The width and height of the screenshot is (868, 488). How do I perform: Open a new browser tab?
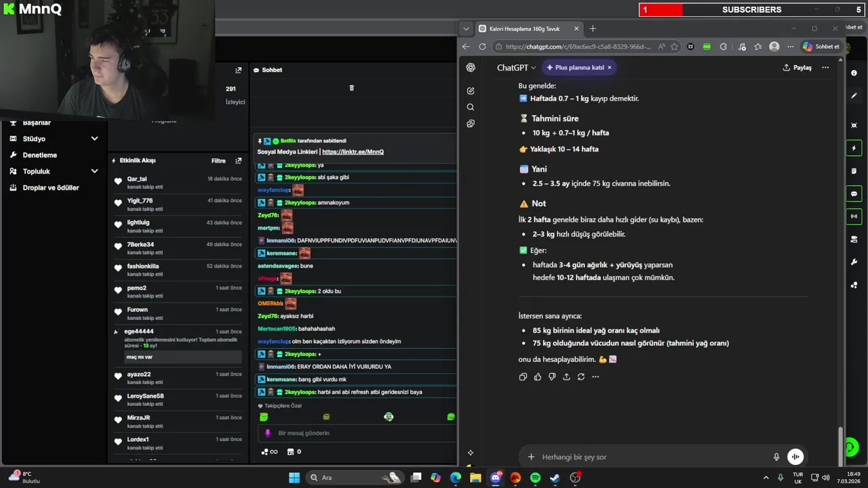click(593, 28)
